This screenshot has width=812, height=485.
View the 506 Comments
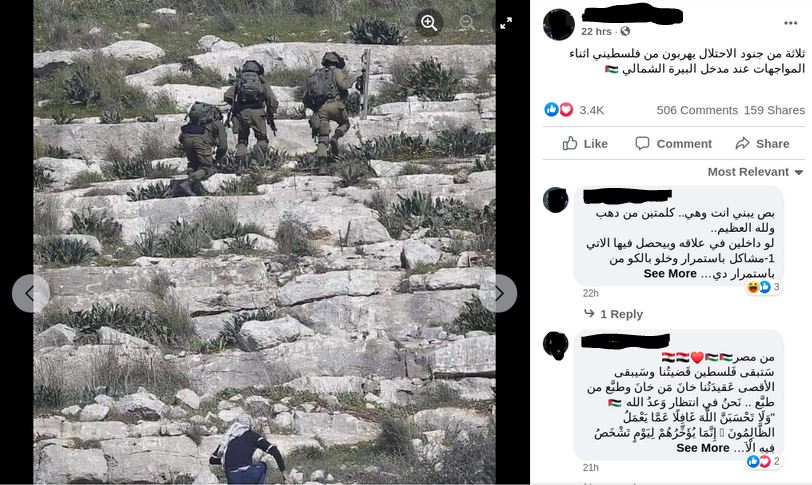697,110
